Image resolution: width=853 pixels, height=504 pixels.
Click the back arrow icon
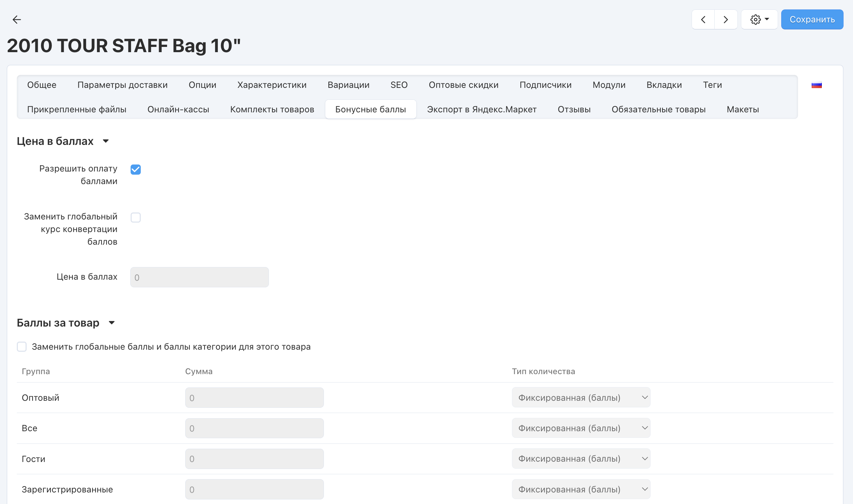[16, 20]
